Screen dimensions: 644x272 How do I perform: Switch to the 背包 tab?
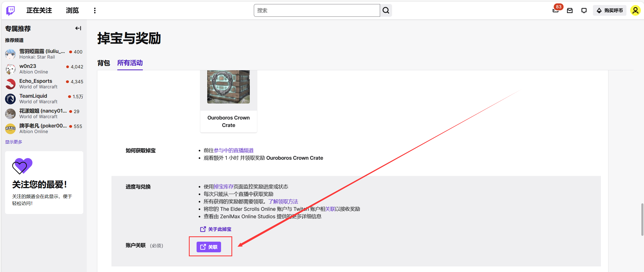click(104, 63)
